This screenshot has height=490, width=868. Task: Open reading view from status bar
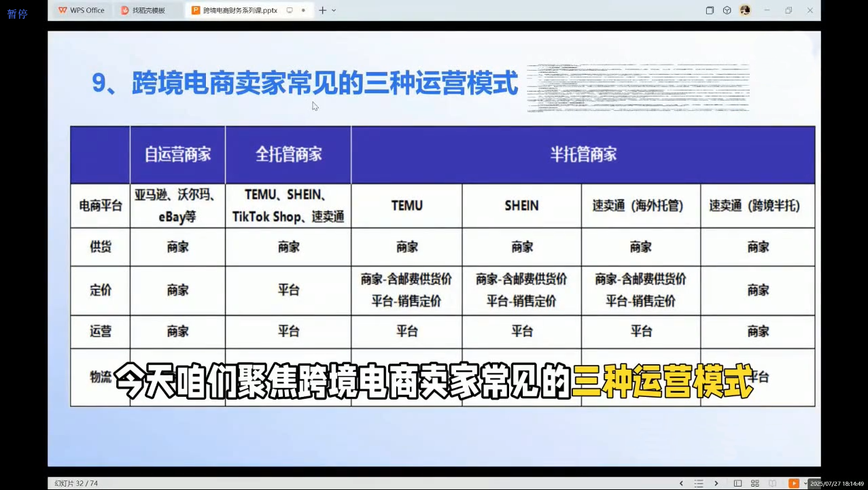pyautogui.click(x=773, y=483)
